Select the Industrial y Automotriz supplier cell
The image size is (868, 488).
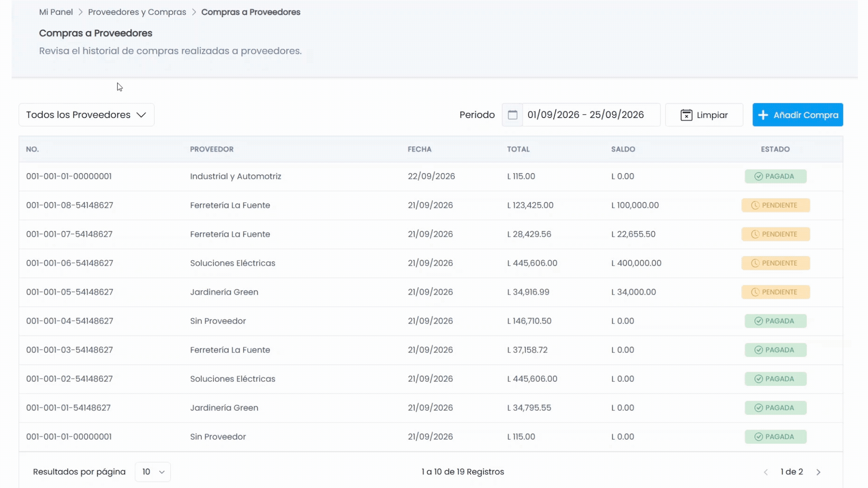coord(236,176)
